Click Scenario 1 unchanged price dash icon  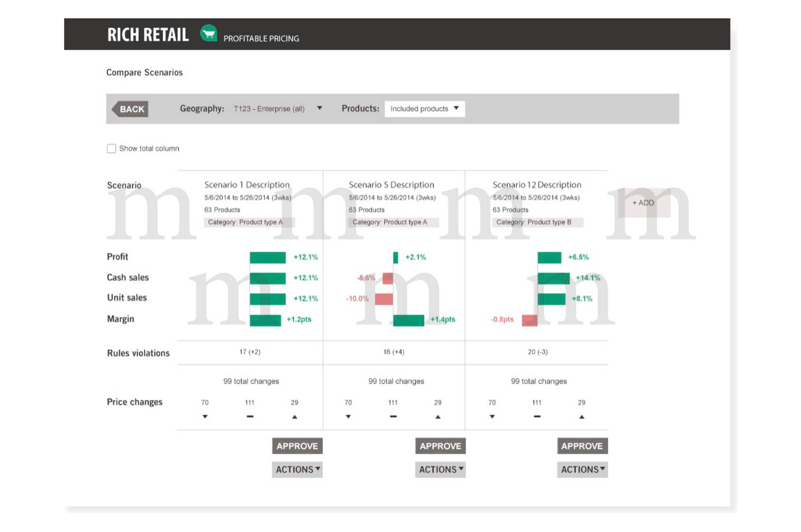[250, 416]
